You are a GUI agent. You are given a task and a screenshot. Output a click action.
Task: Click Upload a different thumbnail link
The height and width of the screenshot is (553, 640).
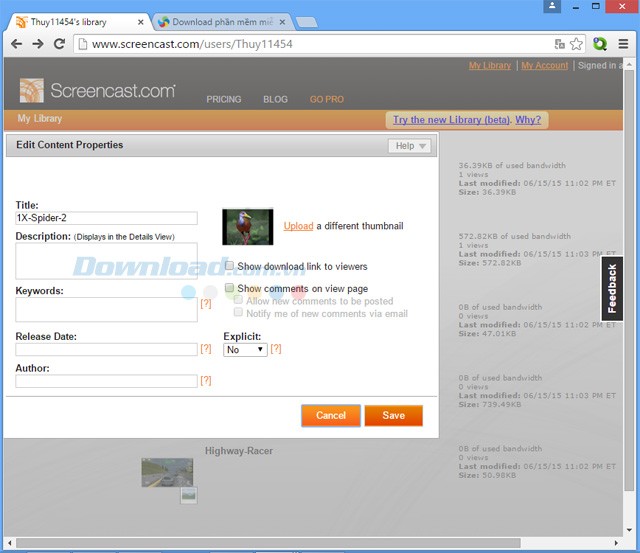click(298, 226)
